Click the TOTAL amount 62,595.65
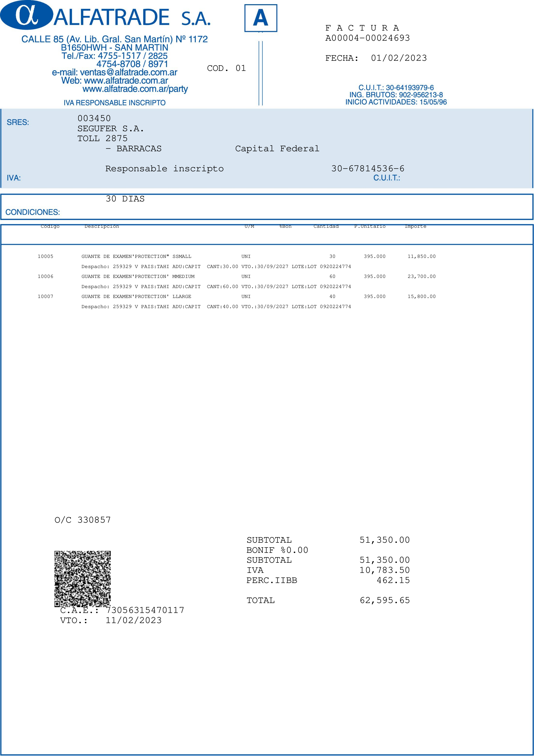Image resolution: width=534 pixels, height=756 pixels. coord(385,600)
